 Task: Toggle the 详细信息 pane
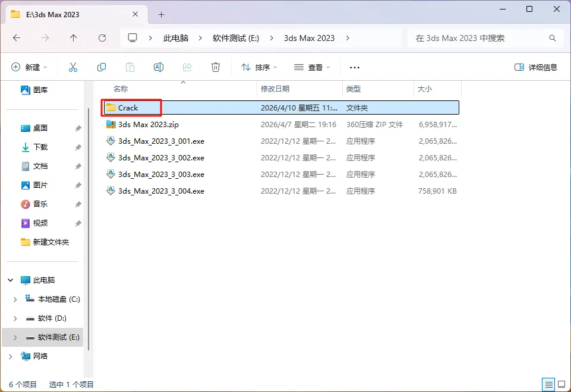(x=536, y=67)
